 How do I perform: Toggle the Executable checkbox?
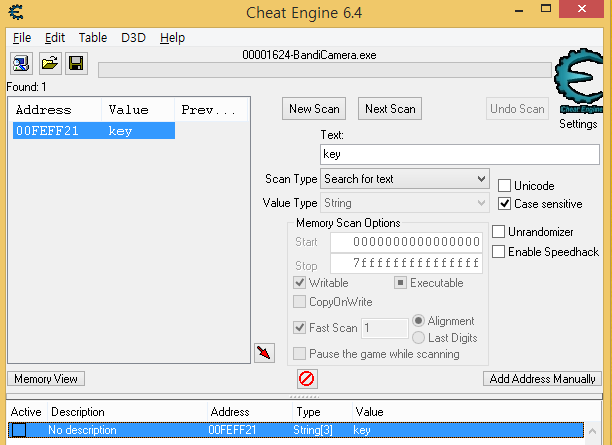click(x=400, y=283)
